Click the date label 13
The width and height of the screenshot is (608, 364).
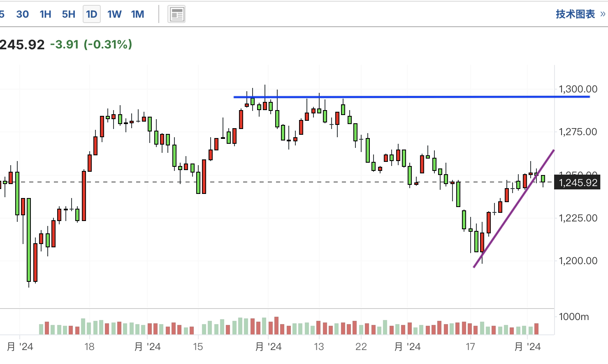coord(319,347)
